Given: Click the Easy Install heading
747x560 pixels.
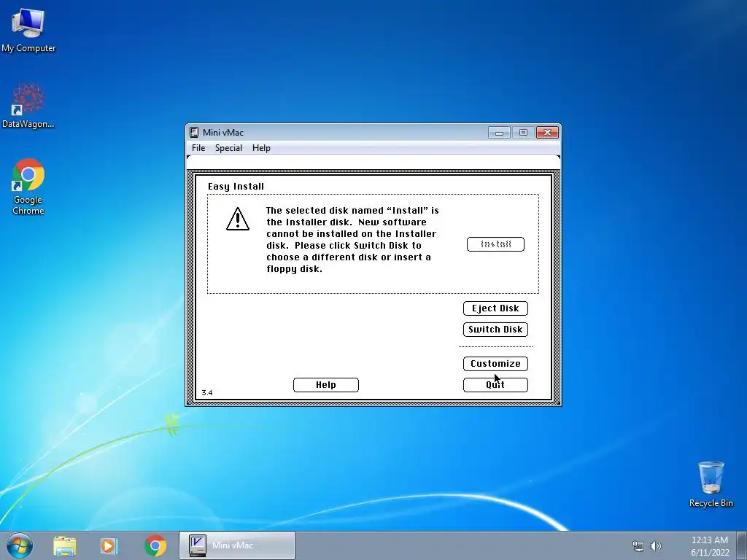Looking at the screenshot, I should click(x=236, y=186).
